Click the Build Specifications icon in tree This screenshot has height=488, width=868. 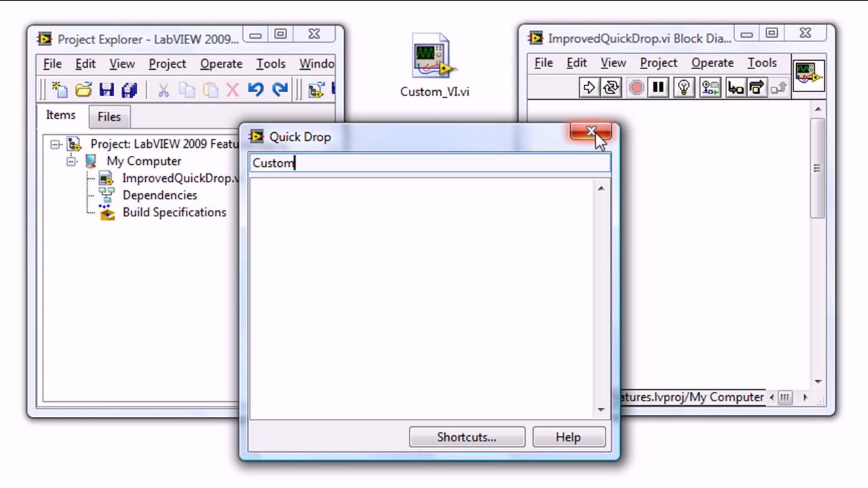[x=106, y=212]
